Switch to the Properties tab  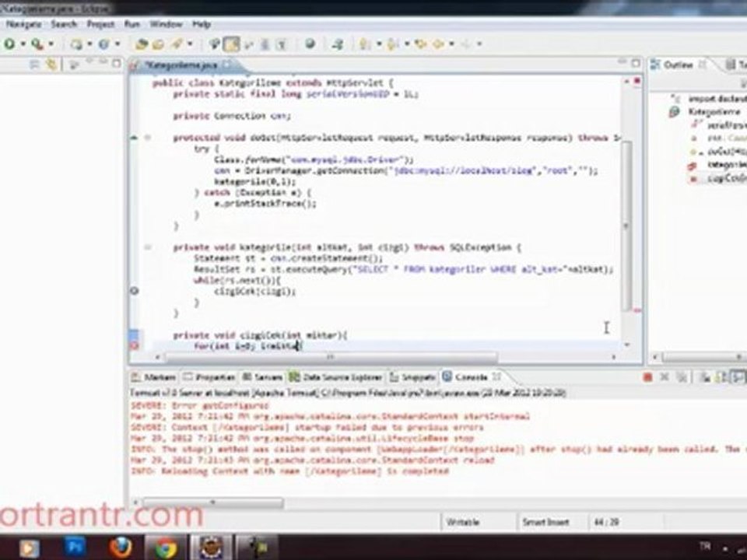pos(209,378)
